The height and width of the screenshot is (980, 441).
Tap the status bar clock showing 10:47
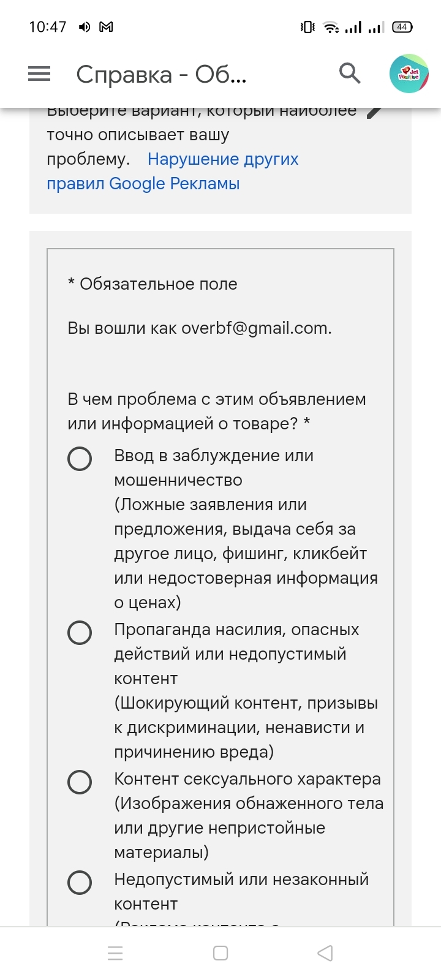click(x=47, y=27)
